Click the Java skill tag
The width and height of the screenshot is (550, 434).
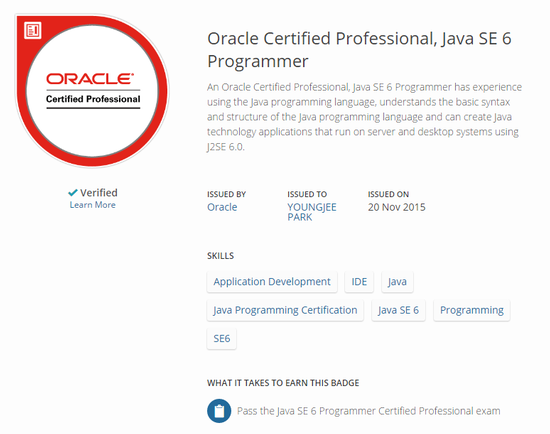pyautogui.click(x=397, y=282)
